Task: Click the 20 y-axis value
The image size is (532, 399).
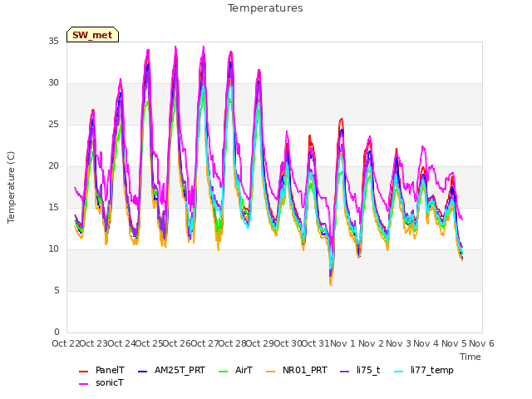Action: click(53, 166)
